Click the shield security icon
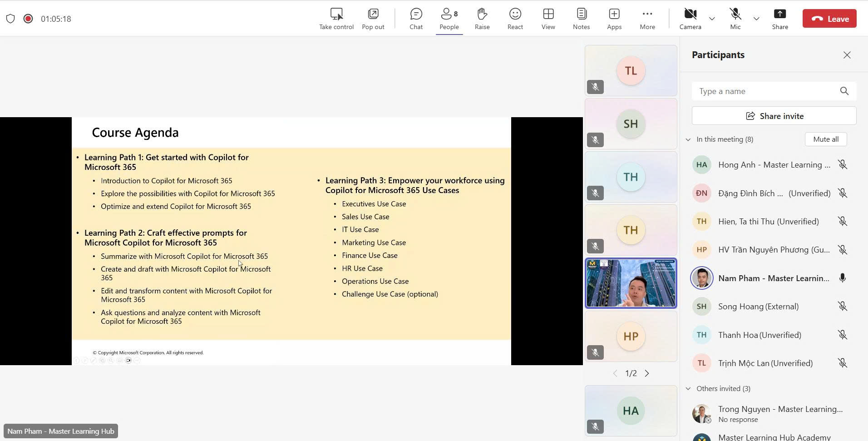 pos(10,19)
